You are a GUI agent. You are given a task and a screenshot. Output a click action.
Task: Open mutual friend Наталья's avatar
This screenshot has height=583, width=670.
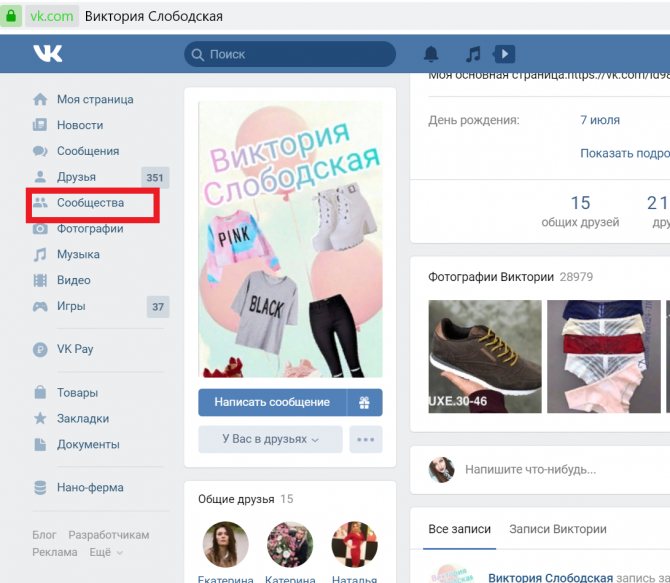pyautogui.click(x=355, y=545)
